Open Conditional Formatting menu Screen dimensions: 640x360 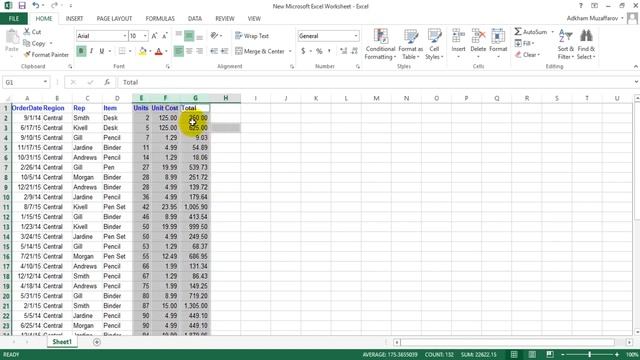coord(380,44)
